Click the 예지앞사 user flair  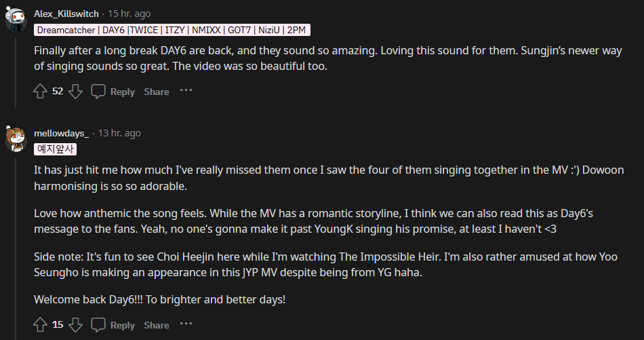click(56, 149)
